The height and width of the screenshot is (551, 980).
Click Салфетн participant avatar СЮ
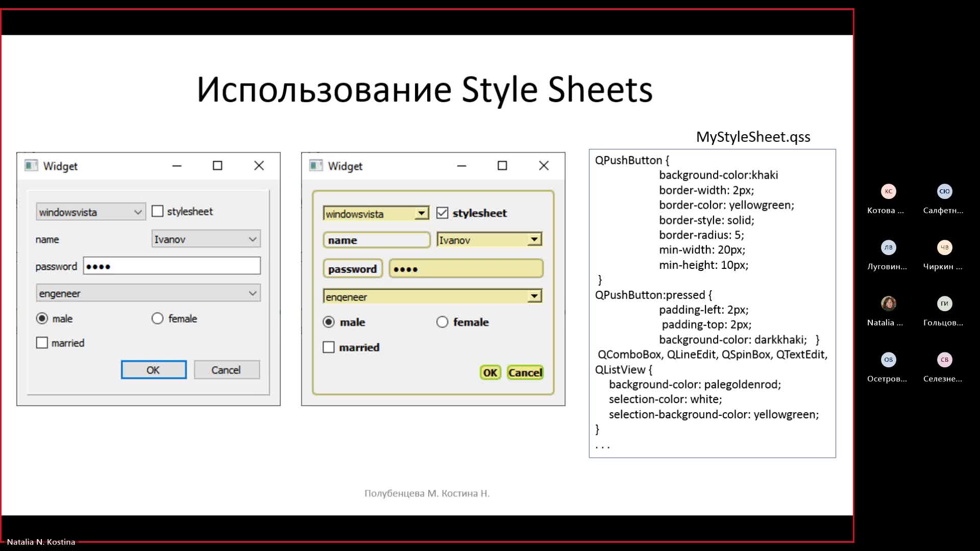pyautogui.click(x=944, y=191)
